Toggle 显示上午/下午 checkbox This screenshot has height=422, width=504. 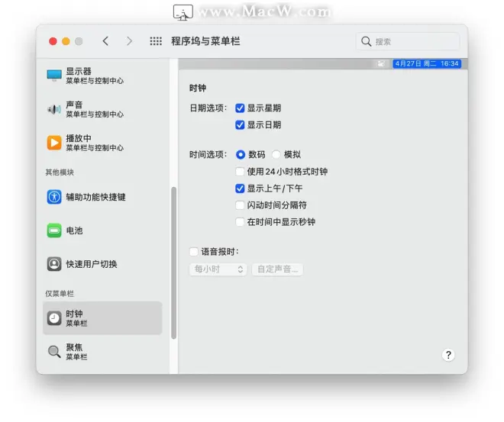pos(240,188)
